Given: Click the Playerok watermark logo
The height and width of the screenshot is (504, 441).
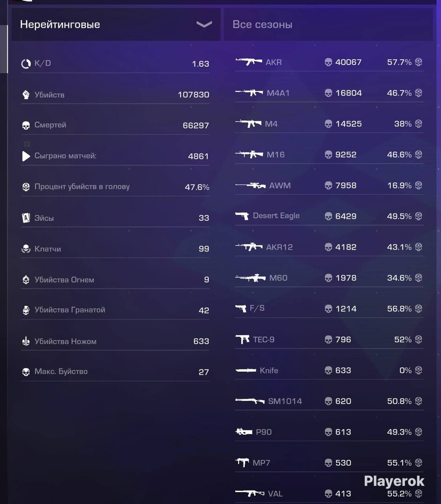Looking at the screenshot, I should click(394, 481).
